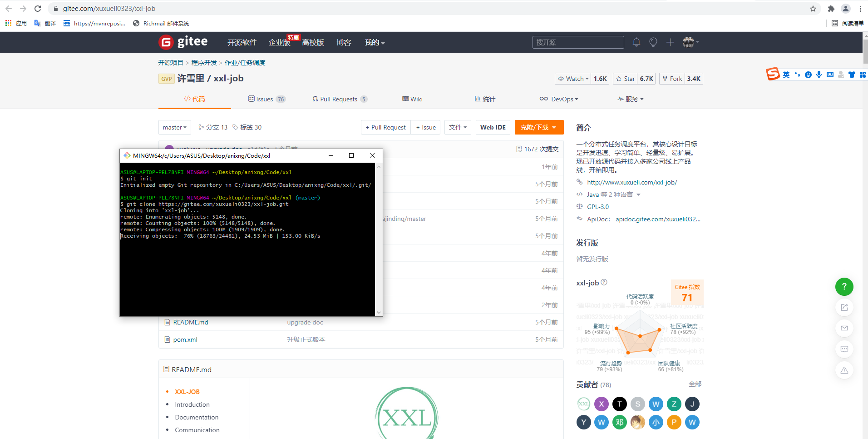Screen dimensions: 868x439
Task: Visit the xuxueli.com/xxl-job link
Action: [x=632, y=182]
